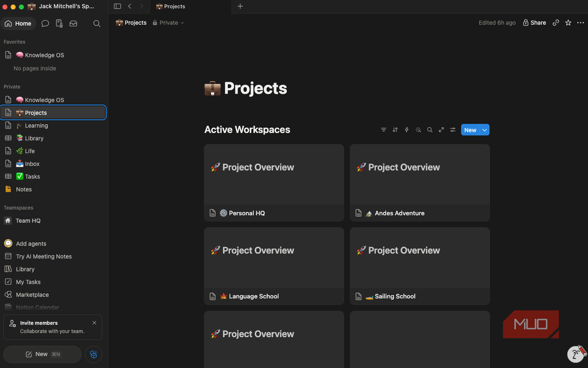Open the inbox tray icon in sidebar header
Viewport: 588px width, 368px height.
pyautogui.click(x=73, y=23)
